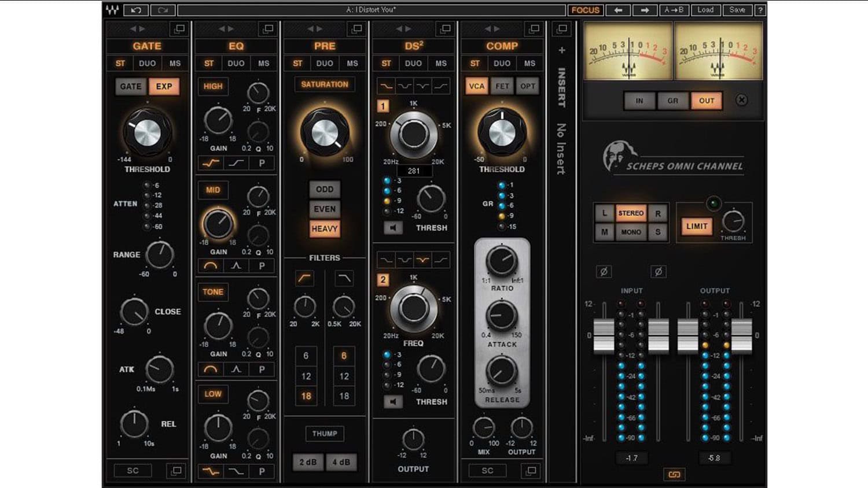Expand the GATE module window icon
Image resolution: width=868 pixels, height=488 pixels.
(179, 28)
